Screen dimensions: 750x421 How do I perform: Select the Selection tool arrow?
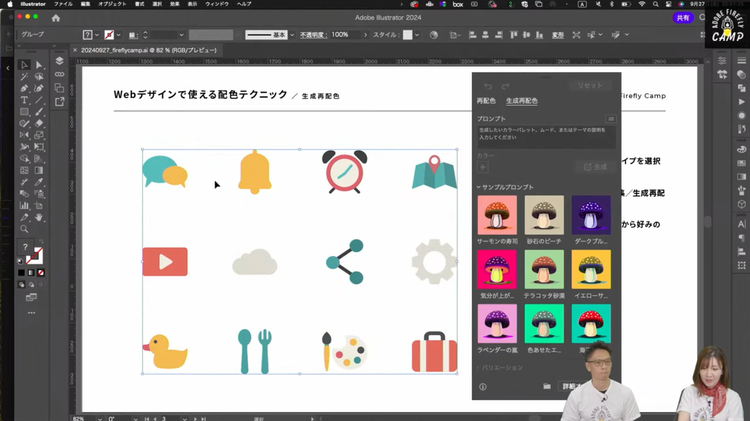click(x=25, y=65)
